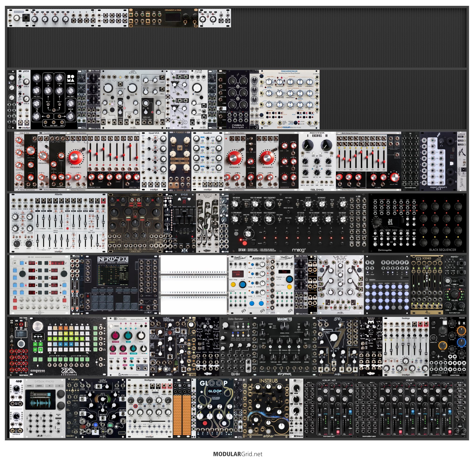This screenshot has width=476, height=459.
Task: Select the Cosmotronic Messor module
Action: [x=457, y=346]
